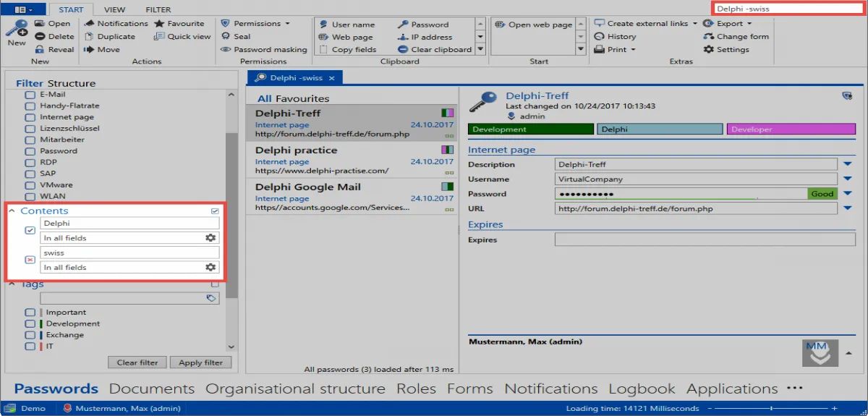Click the New password key icon
Image resolution: width=868 pixels, height=416 pixels.
point(16,32)
